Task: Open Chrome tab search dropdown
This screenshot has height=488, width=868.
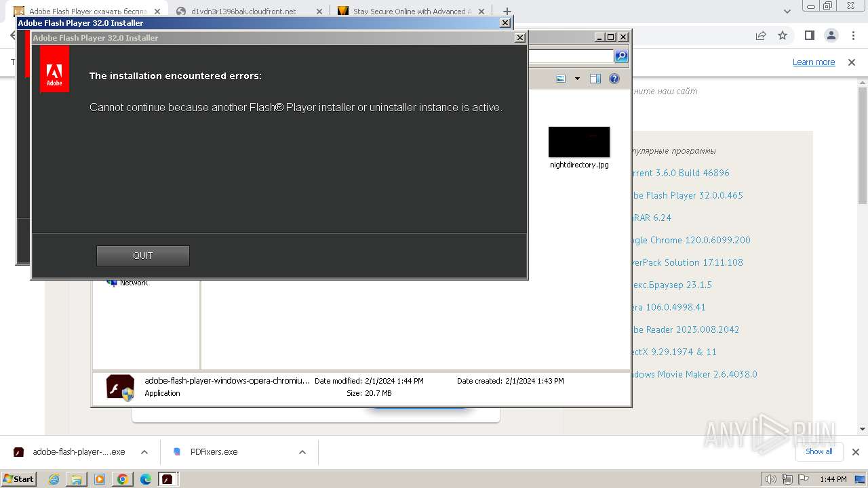Action: [787, 12]
